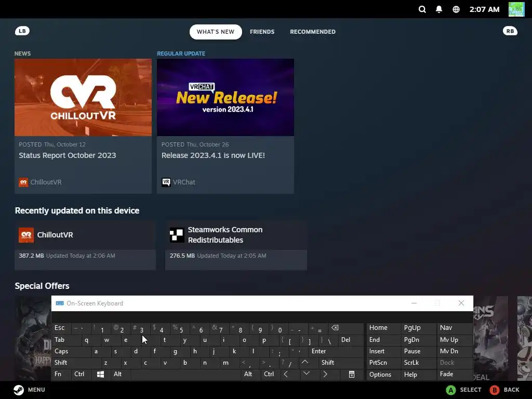Screen dimensions: 532x399
Task: Switch to the Recommended tab
Action: [x=313, y=32]
